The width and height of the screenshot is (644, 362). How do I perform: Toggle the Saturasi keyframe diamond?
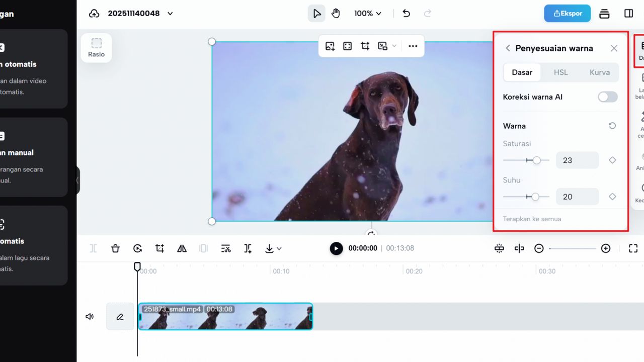coord(612,160)
